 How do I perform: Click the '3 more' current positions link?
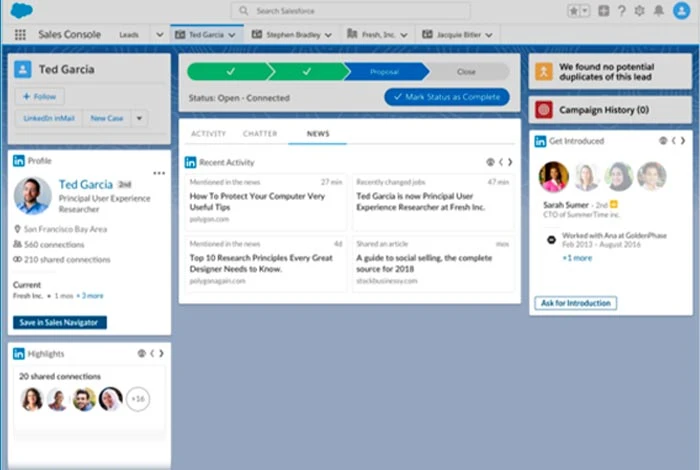90,295
